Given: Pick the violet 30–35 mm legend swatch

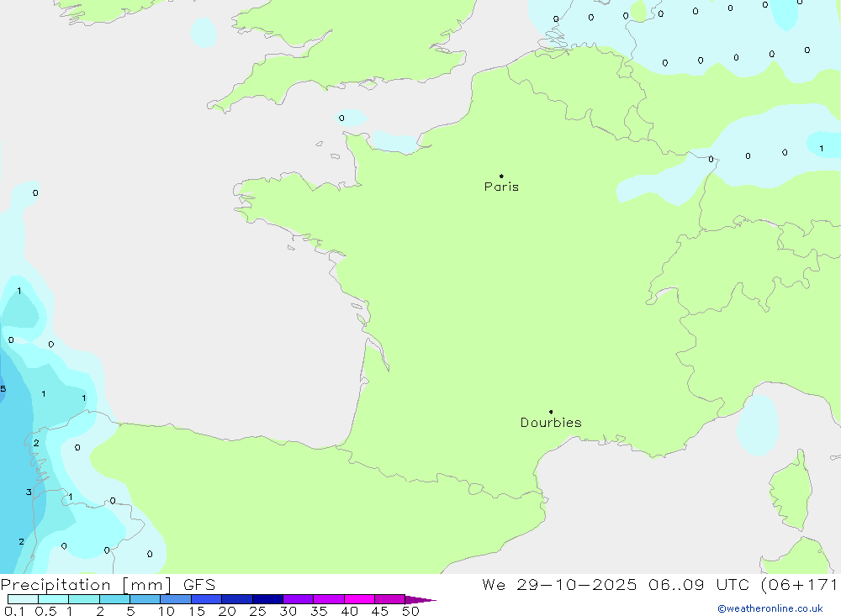Looking at the screenshot, I should tap(298, 599).
